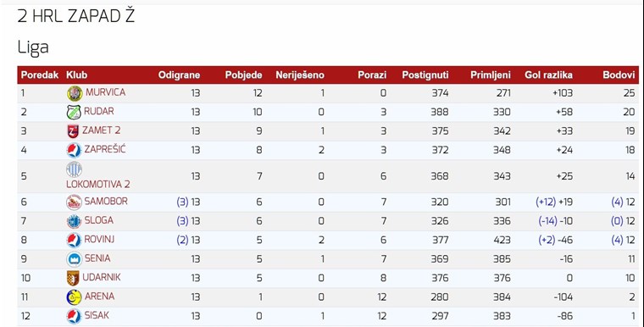Click Senia's -16 goal difference
This screenshot has height=327, width=644.
tap(565, 259)
